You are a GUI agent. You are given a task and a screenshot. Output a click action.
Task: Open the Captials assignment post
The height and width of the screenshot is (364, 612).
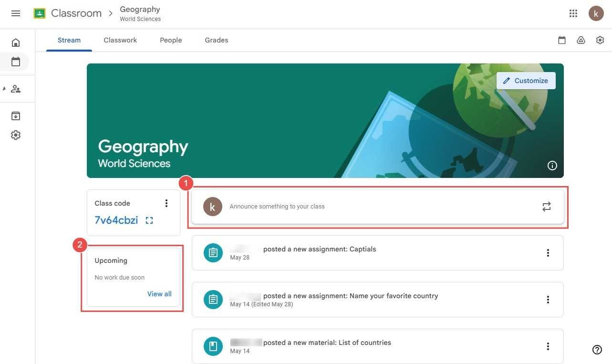[378, 253]
